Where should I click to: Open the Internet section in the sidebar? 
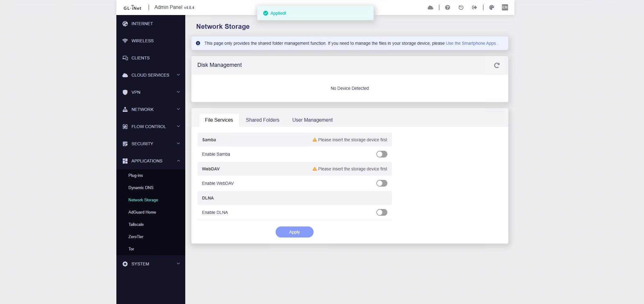coord(142,24)
